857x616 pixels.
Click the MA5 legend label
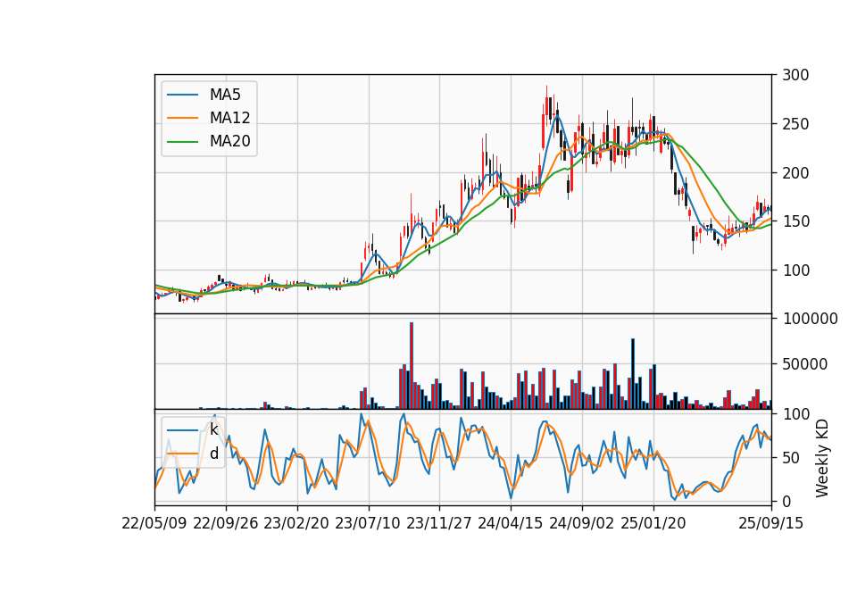(225, 95)
